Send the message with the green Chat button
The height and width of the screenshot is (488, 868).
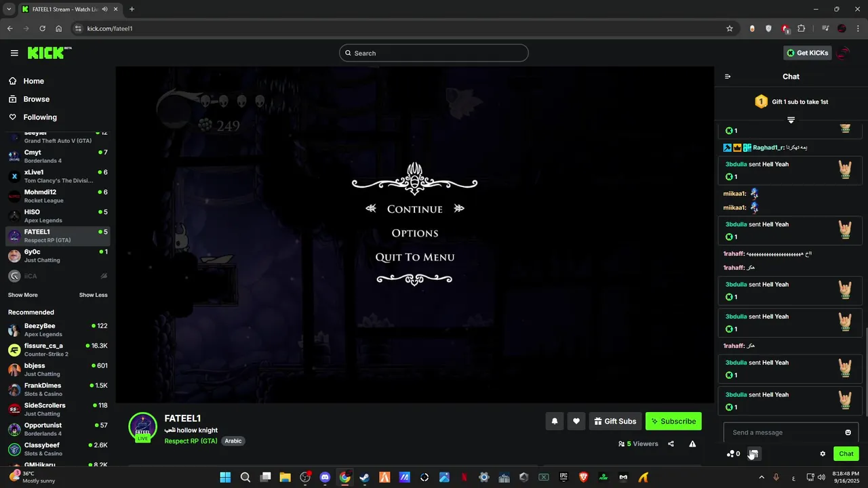point(846,453)
